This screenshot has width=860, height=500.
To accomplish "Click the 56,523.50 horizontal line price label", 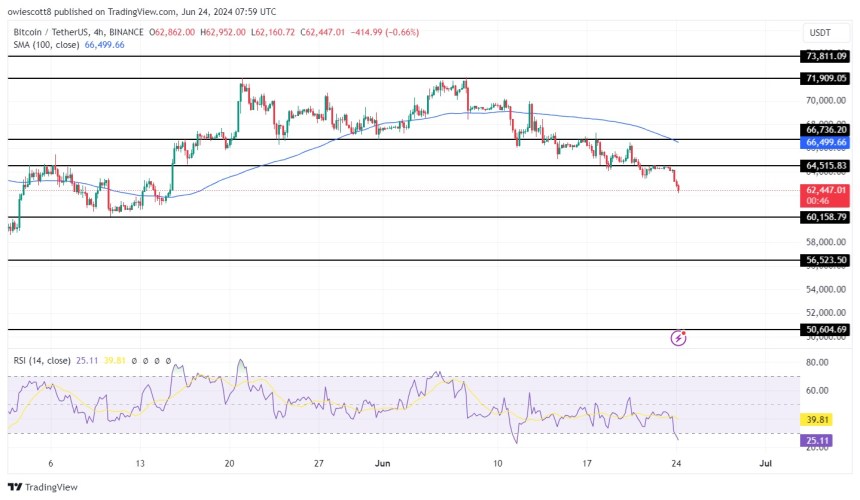I will (x=825, y=260).
